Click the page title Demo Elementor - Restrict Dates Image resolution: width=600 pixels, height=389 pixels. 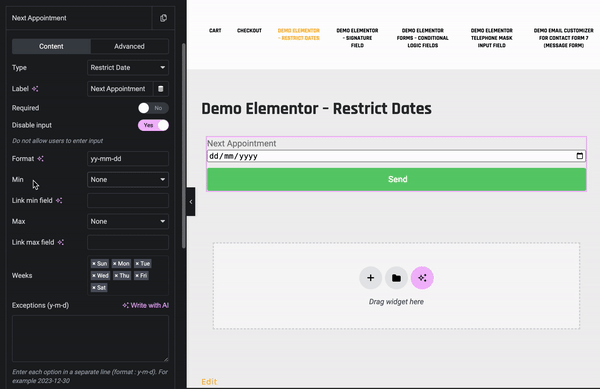pyautogui.click(x=316, y=109)
